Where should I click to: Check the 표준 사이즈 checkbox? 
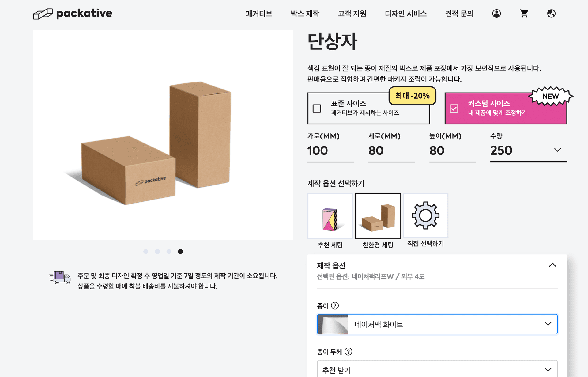click(317, 109)
